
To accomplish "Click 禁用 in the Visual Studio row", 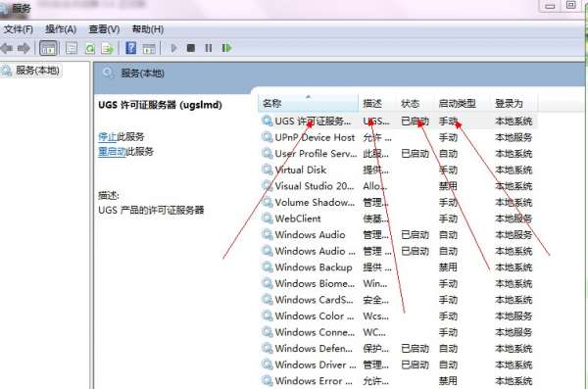I will point(448,186).
